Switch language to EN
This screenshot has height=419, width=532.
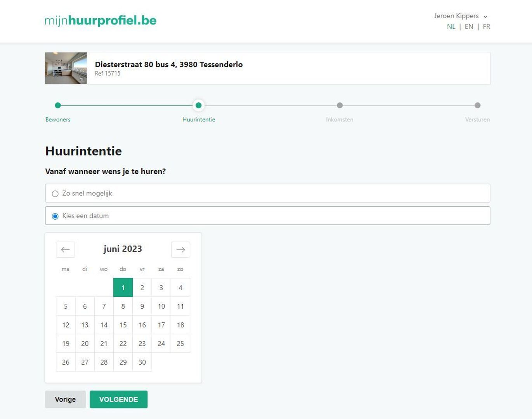(x=469, y=27)
